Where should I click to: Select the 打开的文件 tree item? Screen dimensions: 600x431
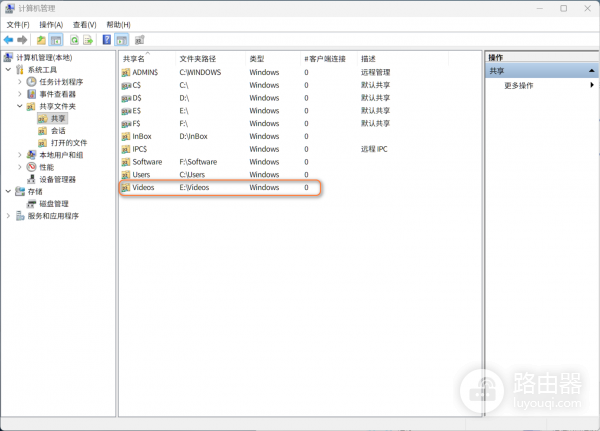click(69, 143)
